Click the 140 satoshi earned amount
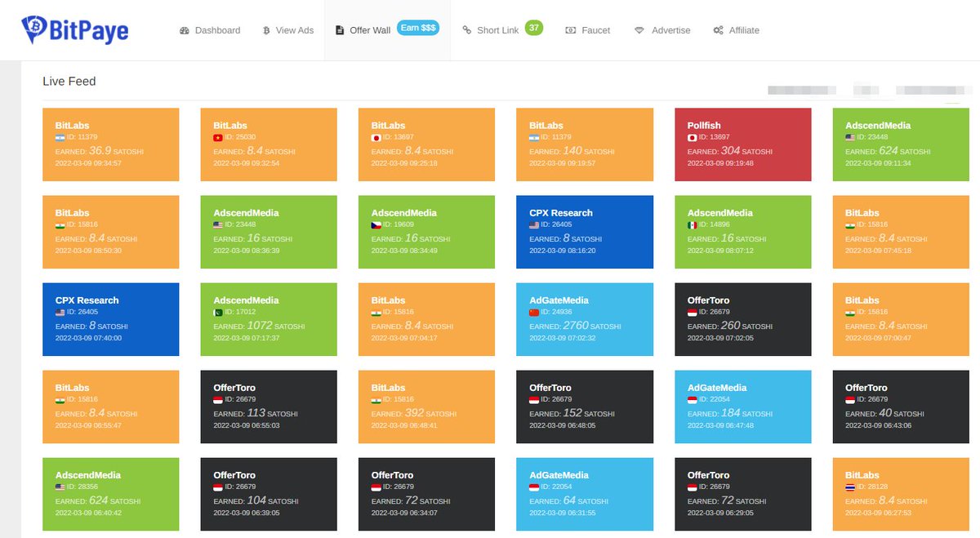The width and height of the screenshot is (980, 538). (573, 151)
